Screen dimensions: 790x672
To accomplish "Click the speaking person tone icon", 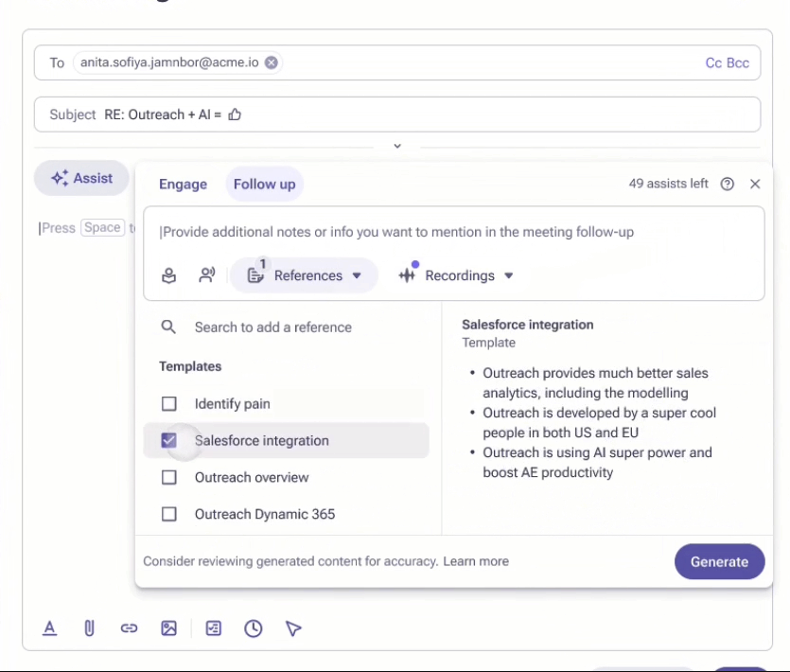I will coord(206,275).
